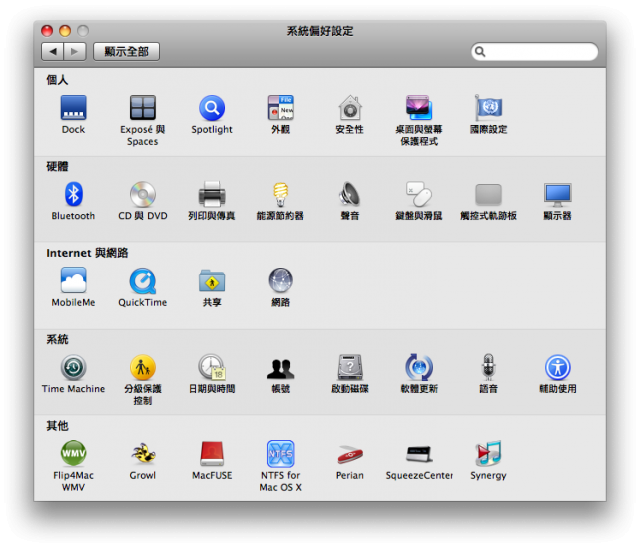The image size is (640, 548).
Task: Open 列印與傳真 printer preferences
Action: (212, 194)
